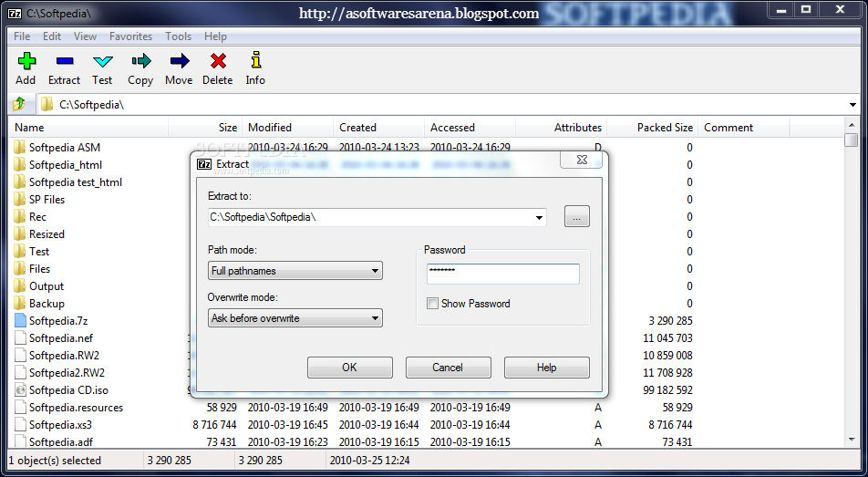The height and width of the screenshot is (477, 868).
Task: Click the Softpedia.xs3 file icon
Action: point(20,424)
